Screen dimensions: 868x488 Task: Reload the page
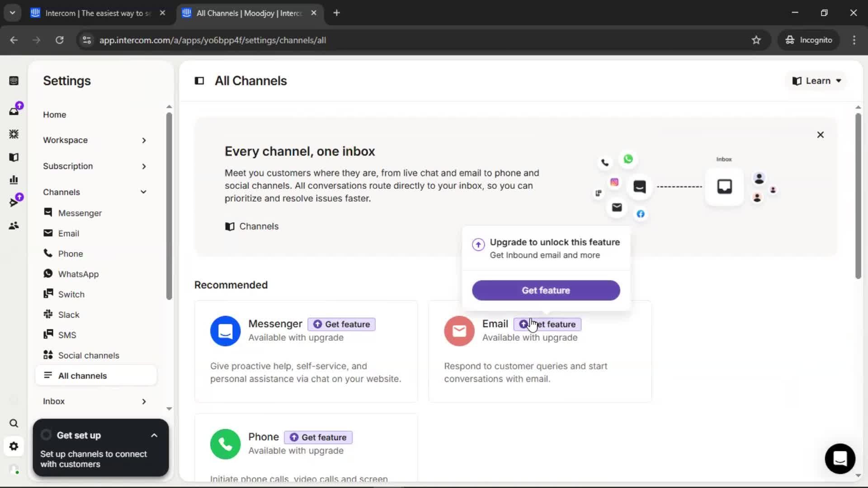pyautogui.click(x=59, y=40)
